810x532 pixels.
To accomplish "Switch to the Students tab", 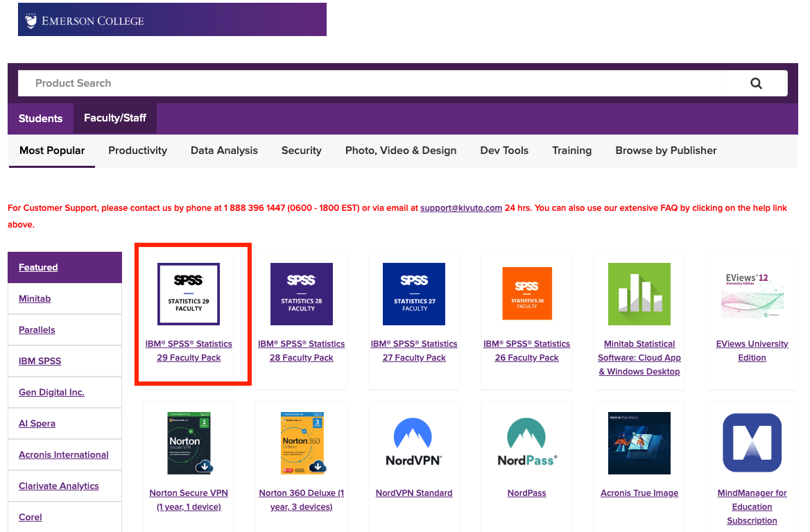I will (x=40, y=118).
